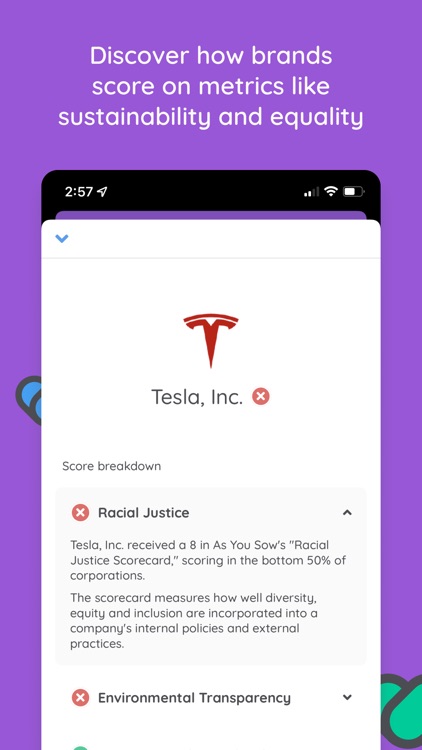Tap the scorecard measures explanation paragraph
This screenshot has width=422, height=750.
coord(194,621)
